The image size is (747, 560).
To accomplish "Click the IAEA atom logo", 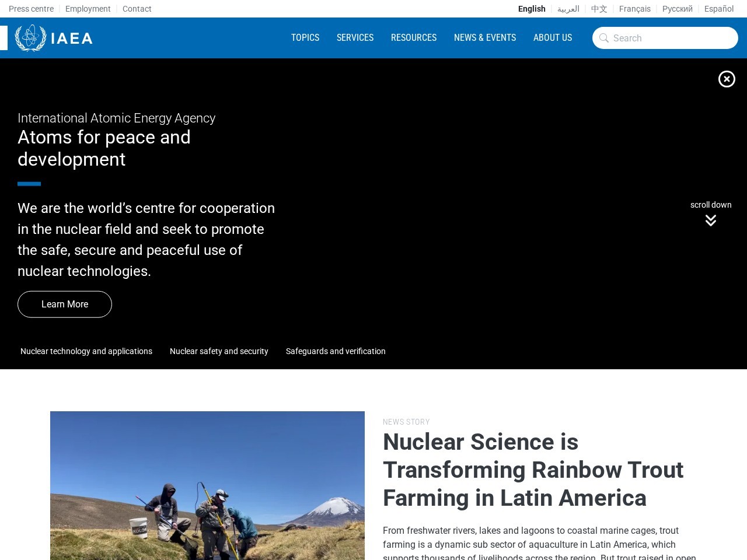I will 30,38.
